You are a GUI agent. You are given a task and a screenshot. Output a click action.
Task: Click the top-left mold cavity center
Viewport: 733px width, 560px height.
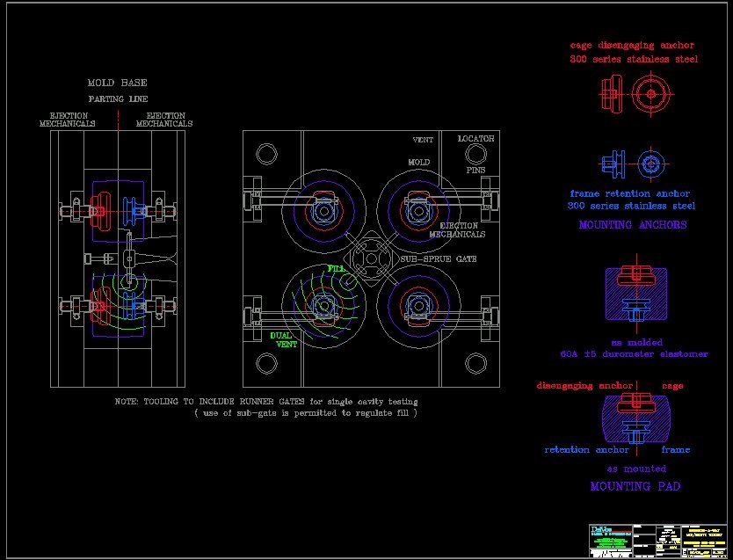(324, 211)
